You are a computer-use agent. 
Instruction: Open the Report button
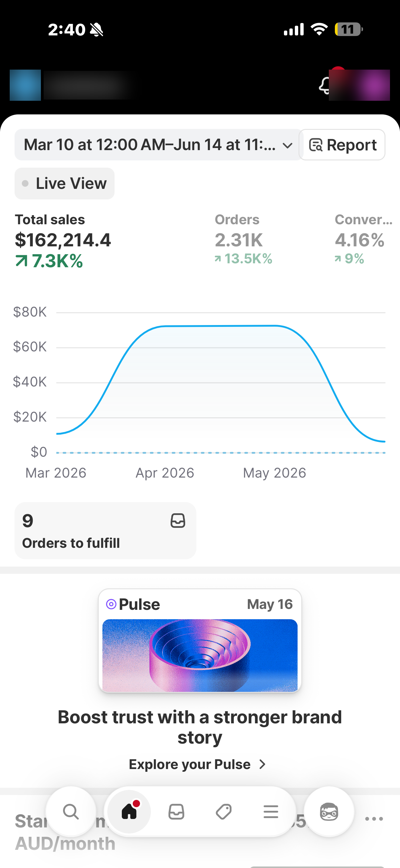point(342,145)
